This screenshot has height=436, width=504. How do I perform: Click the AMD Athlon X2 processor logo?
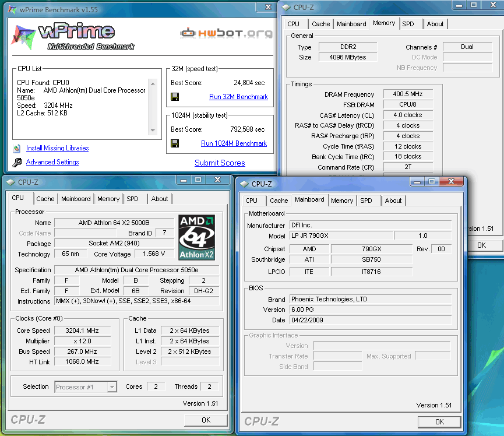tap(197, 237)
